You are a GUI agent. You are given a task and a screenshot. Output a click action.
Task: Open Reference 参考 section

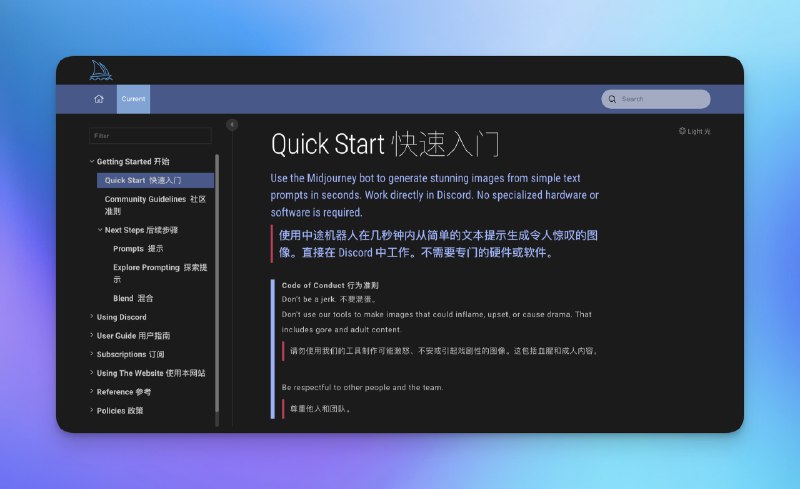coord(124,392)
